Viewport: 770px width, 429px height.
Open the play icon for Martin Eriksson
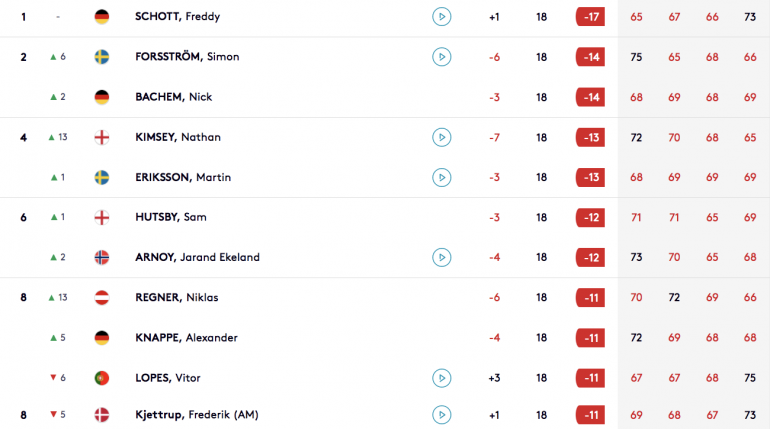tap(441, 178)
